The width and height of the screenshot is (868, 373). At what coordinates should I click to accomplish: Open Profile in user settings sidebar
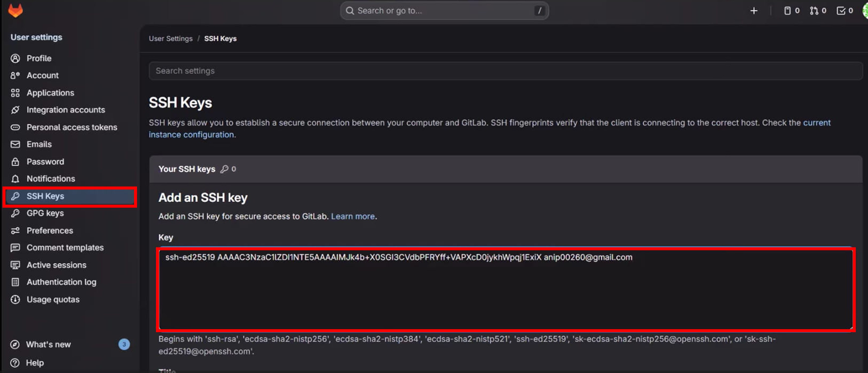39,58
